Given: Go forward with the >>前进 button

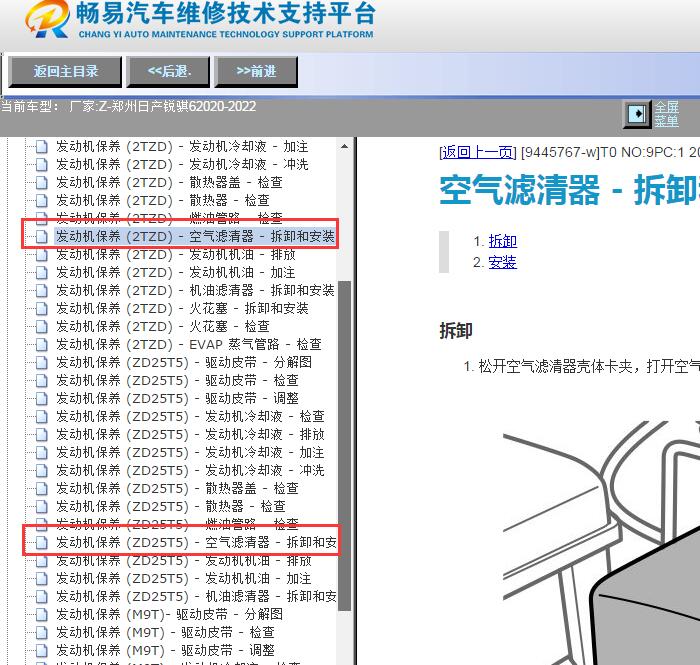Looking at the screenshot, I should coord(256,71).
